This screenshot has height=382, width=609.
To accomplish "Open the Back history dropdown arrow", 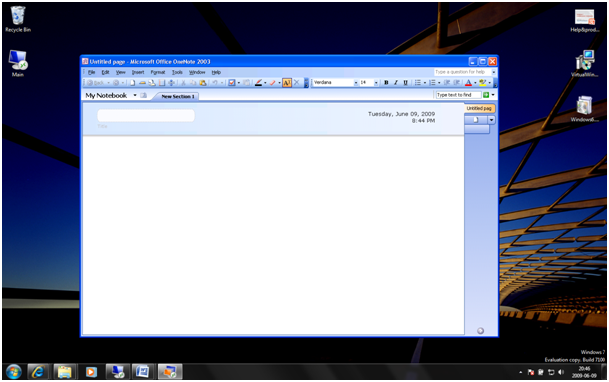I will (108, 83).
